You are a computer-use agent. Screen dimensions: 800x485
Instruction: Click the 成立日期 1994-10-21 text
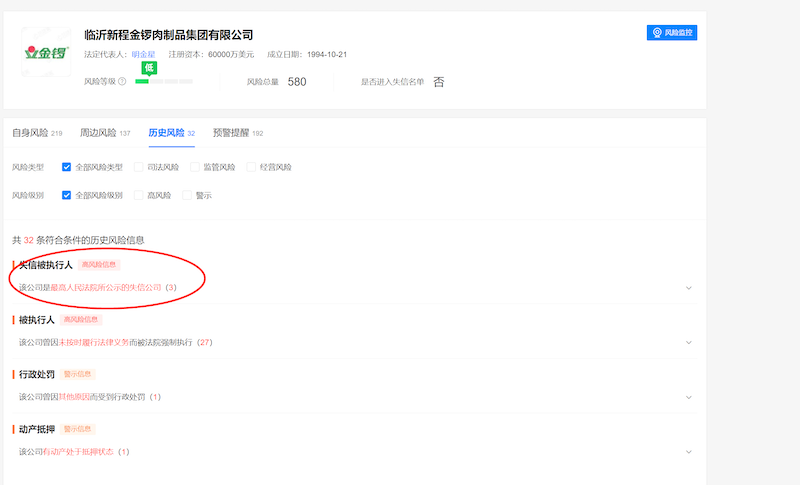point(307,54)
